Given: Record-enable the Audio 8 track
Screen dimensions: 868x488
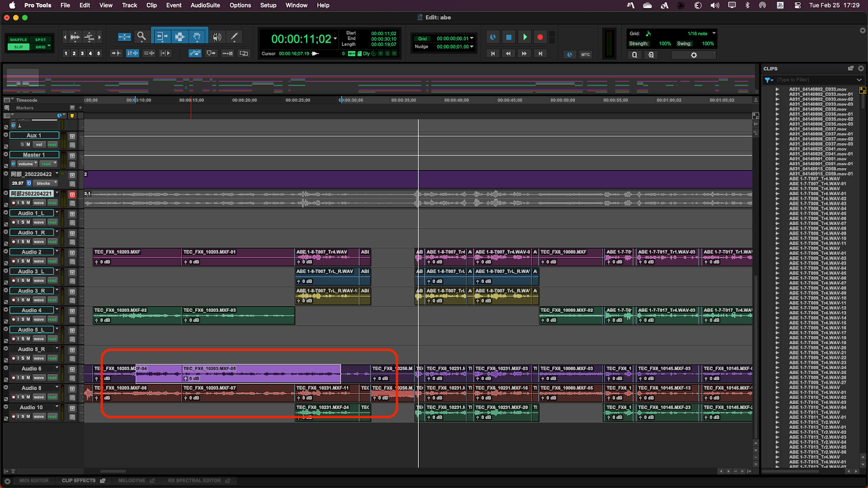Looking at the screenshot, I should click(x=14, y=397).
